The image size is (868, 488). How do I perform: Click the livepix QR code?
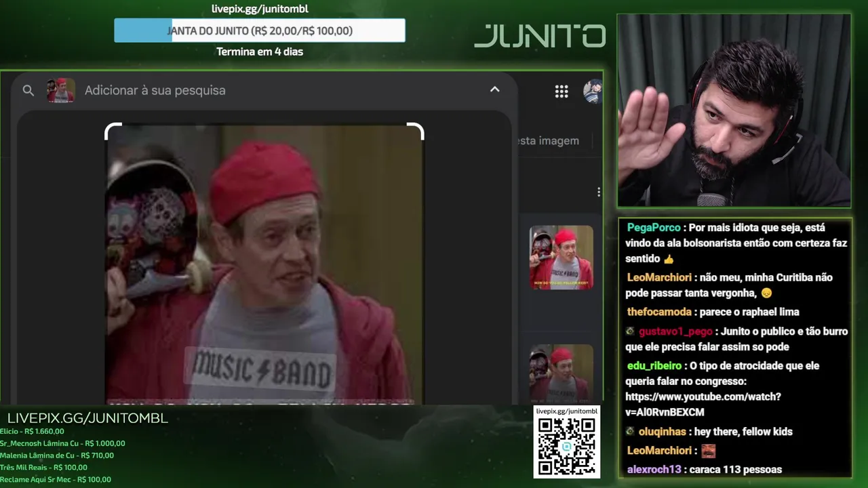point(567,447)
